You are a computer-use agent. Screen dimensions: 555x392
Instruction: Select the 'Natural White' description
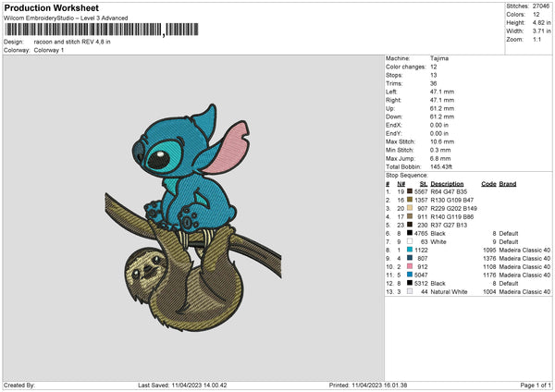(x=449, y=292)
